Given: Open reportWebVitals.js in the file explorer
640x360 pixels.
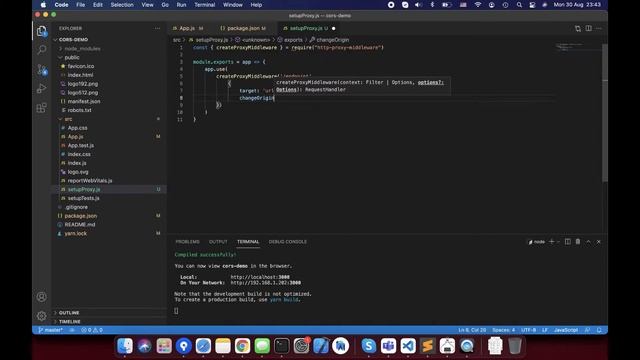Looking at the screenshot, I should tap(109, 180).
